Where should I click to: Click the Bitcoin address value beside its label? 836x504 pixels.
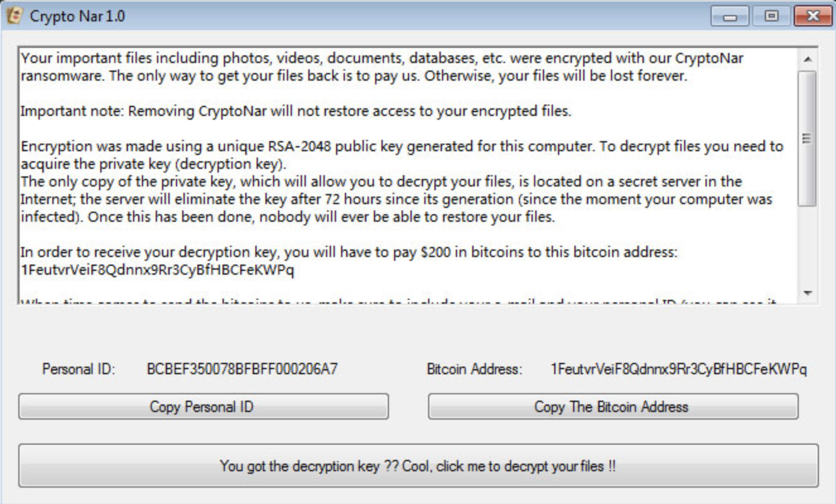tap(679, 369)
